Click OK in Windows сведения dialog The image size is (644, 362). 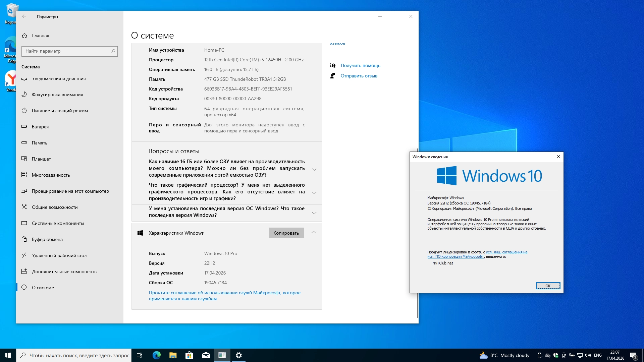coord(548,286)
